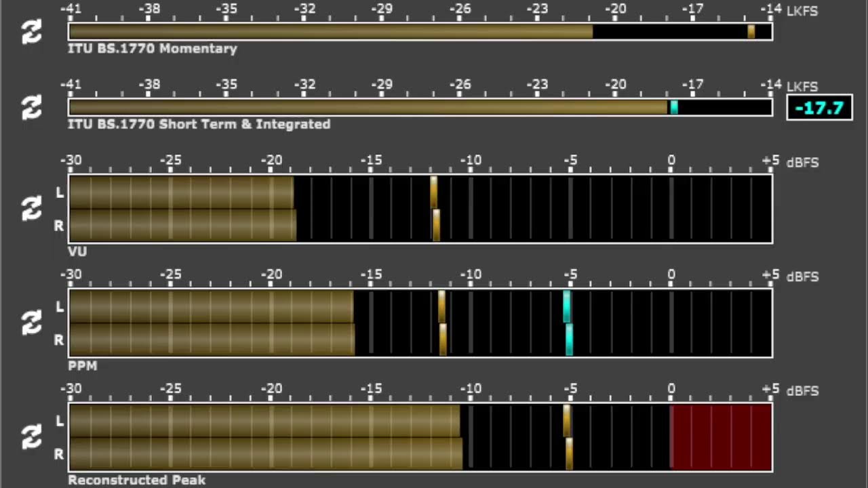Click the Short Term loudness level bar
Image resolution: width=868 pixels, height=488 pixels.
point(368,107)
